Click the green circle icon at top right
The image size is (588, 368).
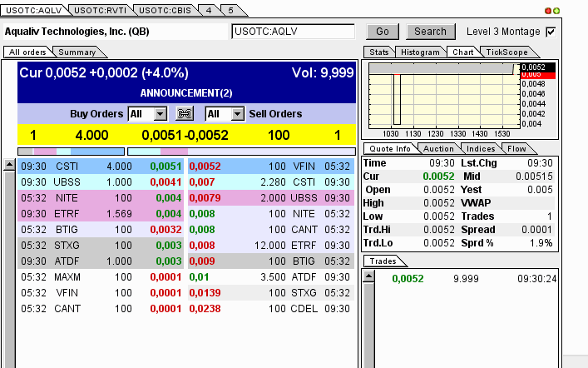coord(556,11)
